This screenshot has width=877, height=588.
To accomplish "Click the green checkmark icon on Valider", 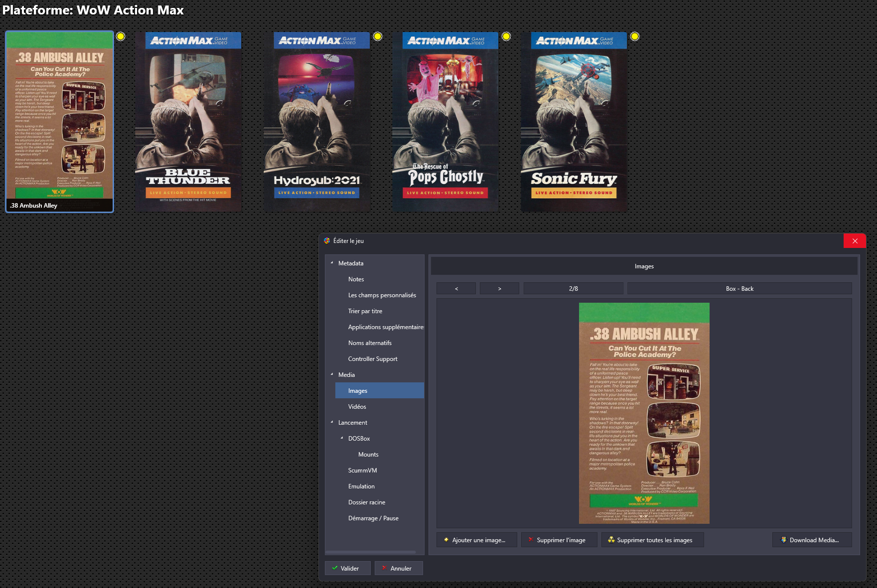I will point(335,568).
